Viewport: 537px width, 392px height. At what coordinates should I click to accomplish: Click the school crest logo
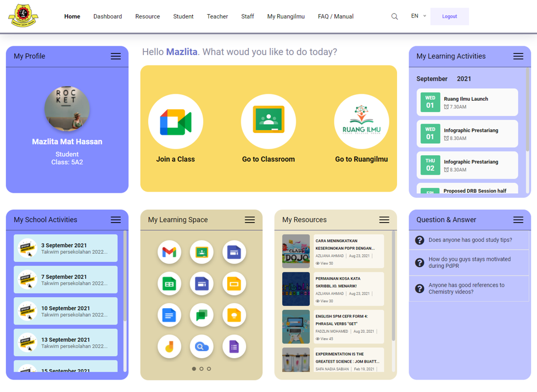(23, 15)
